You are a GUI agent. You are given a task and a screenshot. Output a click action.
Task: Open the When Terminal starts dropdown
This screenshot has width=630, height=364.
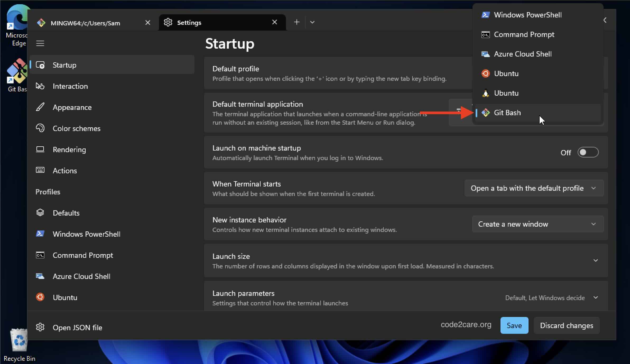click(x=534, y=188)
